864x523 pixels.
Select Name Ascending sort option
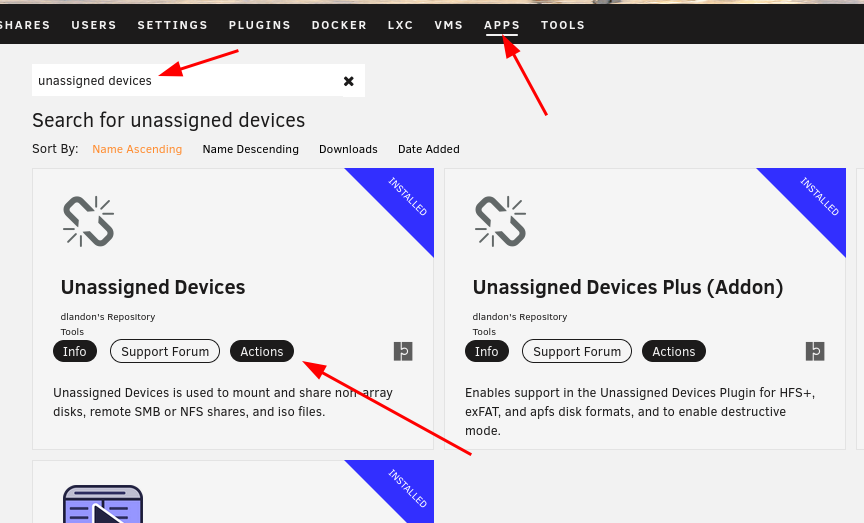[x=137, y=149]
